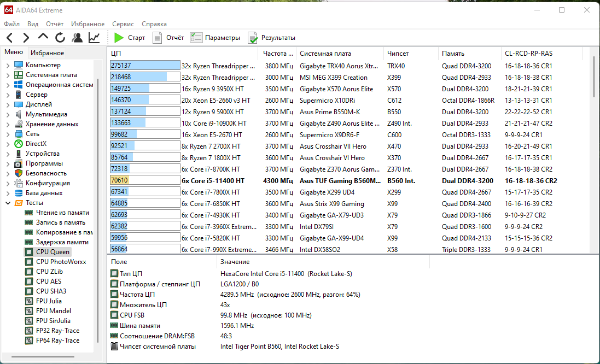Select the Конфигурация icon in the tree
This screenshot has height=364, width=600.
tap(19, 183)
